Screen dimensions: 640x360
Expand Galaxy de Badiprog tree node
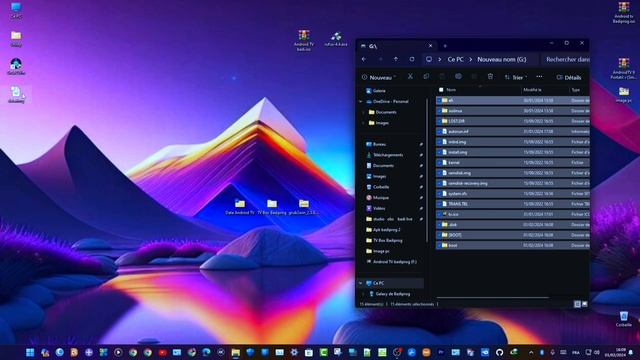(x=363, y=293)
